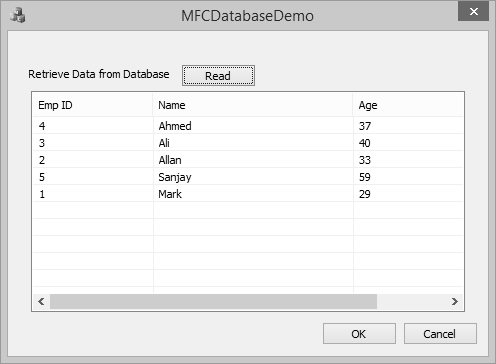Screen dimensions: 496x364
Task: Select the Mark employee row
Action: [x=248, y=194]
